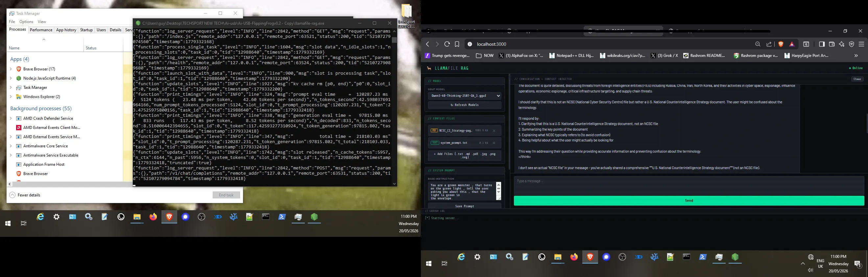Toggle the Brave sidebar panel icon

(822, 44)
